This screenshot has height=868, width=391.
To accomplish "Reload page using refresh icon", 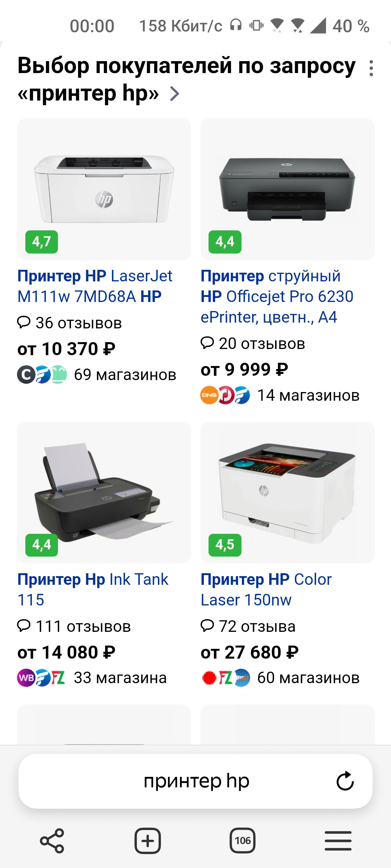I will (345, 781).
